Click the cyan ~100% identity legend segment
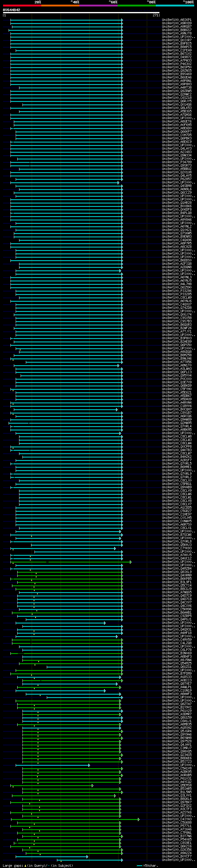This screenshot has width=197, height=868. coord(175,6)
